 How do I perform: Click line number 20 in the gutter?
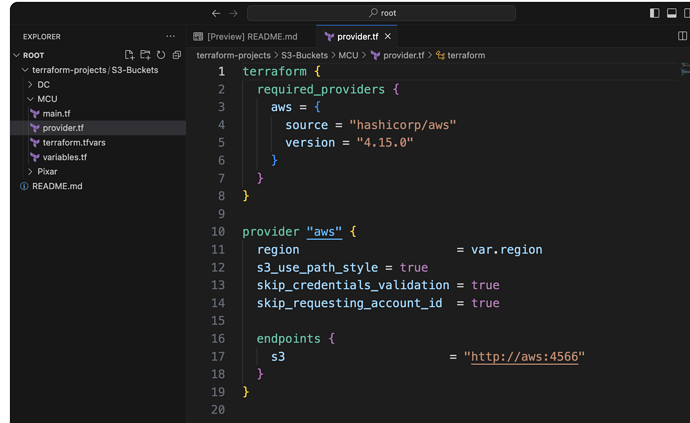(218, 410)
